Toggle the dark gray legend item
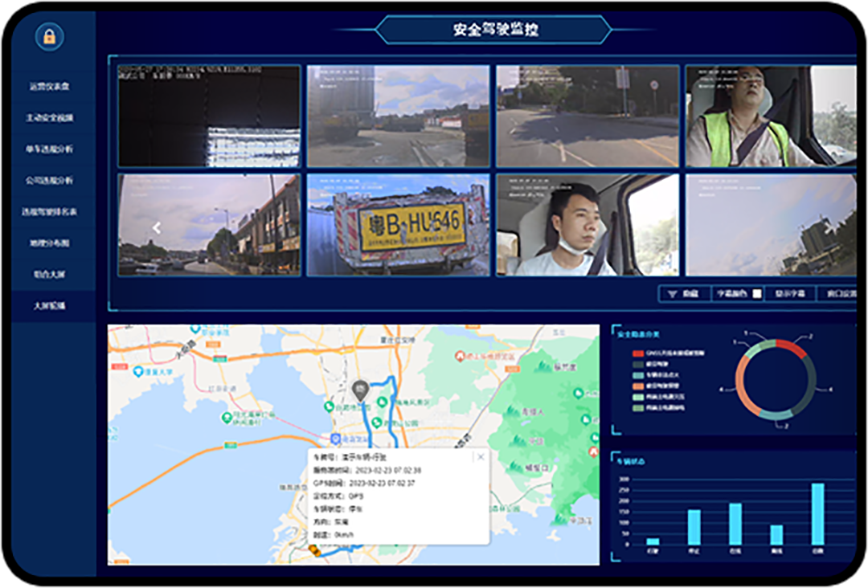The width and height of the screenshot is (868, 588). [650, 364]
